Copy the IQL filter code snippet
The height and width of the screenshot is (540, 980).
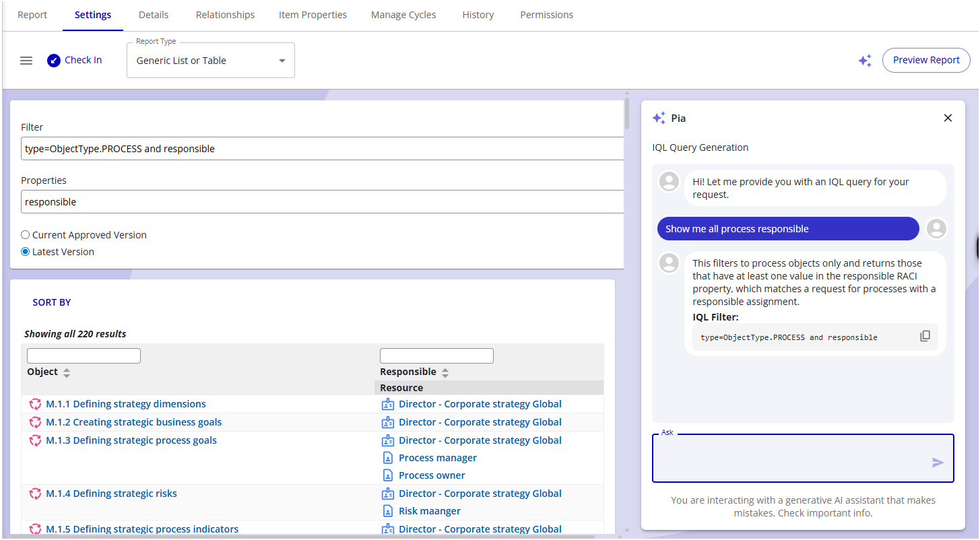(x=925, y=336)
